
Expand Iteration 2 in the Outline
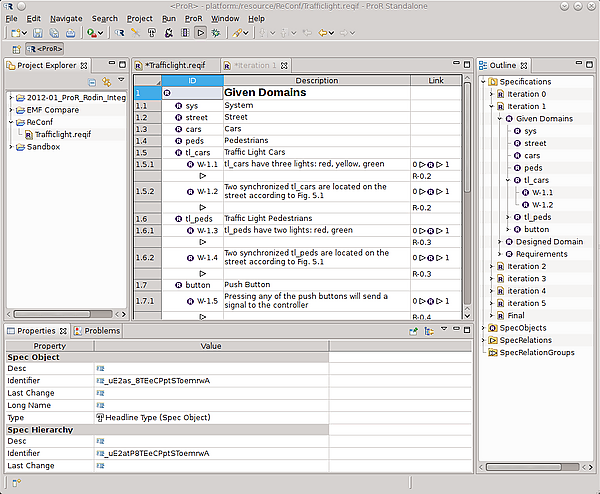(x=492, y=267)
